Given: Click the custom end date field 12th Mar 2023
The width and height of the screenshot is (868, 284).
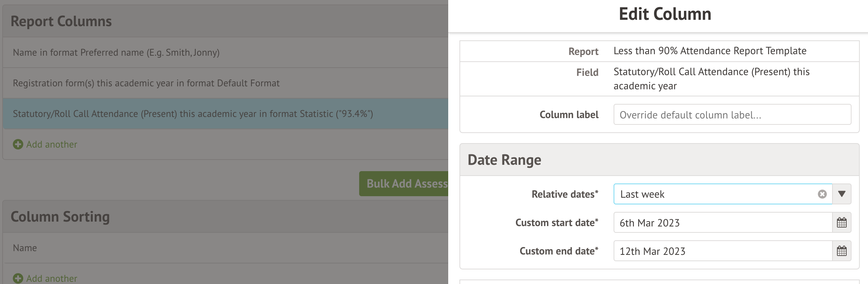Looking at the screenshot, I should click(722, 251).
